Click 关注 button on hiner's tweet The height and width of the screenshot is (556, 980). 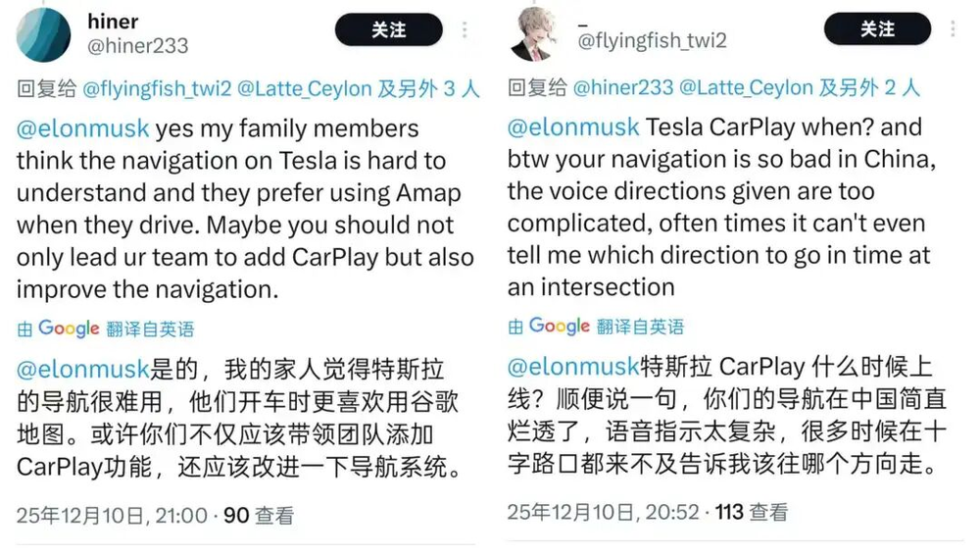[x=388, y=30]
